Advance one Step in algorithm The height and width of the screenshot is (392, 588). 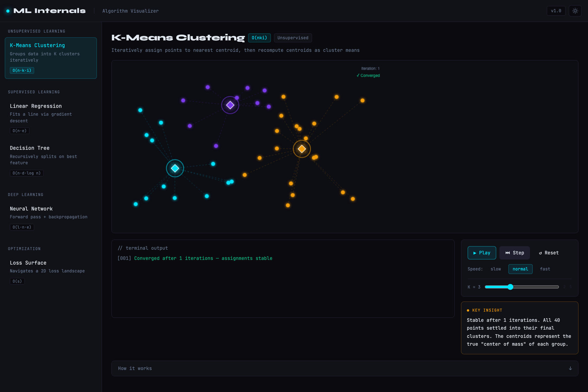pyautogui.click(x=514, y=253)
